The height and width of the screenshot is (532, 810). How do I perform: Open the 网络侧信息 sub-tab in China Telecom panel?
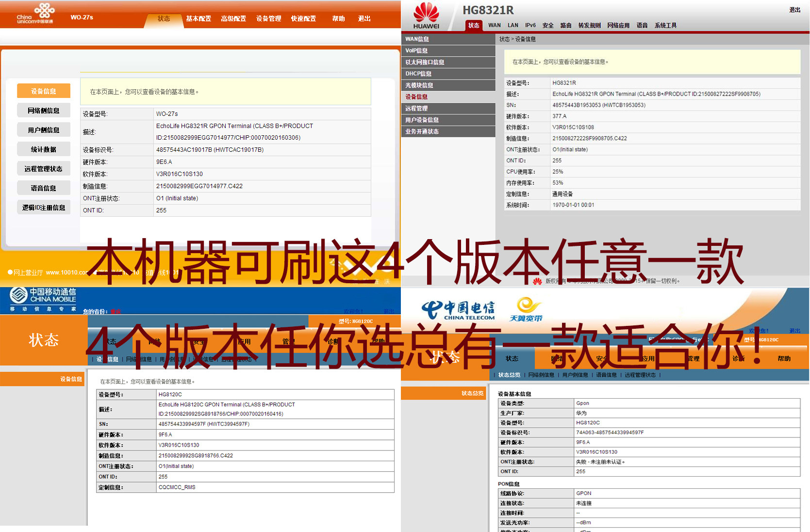point(541,375)
